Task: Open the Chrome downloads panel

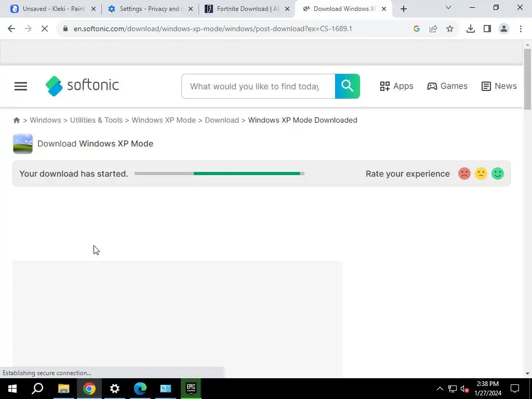Action: click(471, 29)
